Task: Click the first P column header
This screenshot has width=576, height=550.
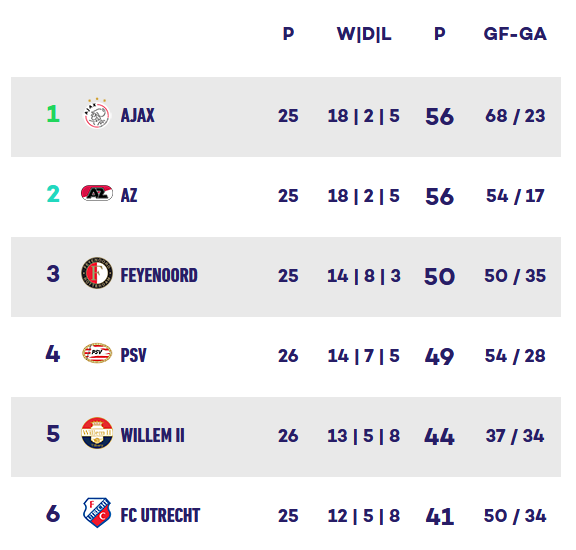Action: click(288, 34)
